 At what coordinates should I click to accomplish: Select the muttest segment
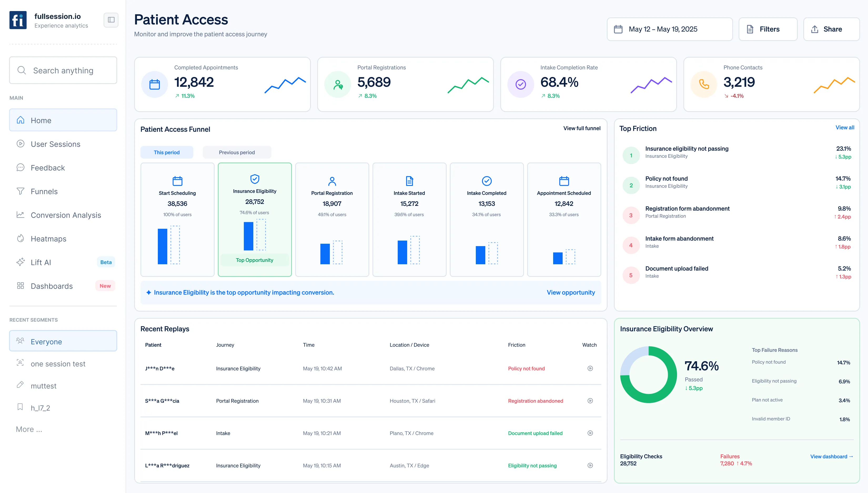[63, 386]
